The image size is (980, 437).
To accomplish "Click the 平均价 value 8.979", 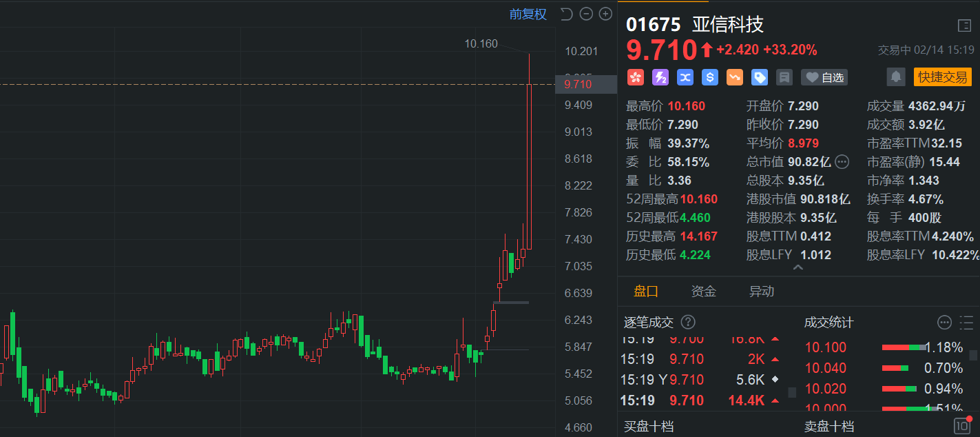I will pyautogui.click(x=803, y=143).
